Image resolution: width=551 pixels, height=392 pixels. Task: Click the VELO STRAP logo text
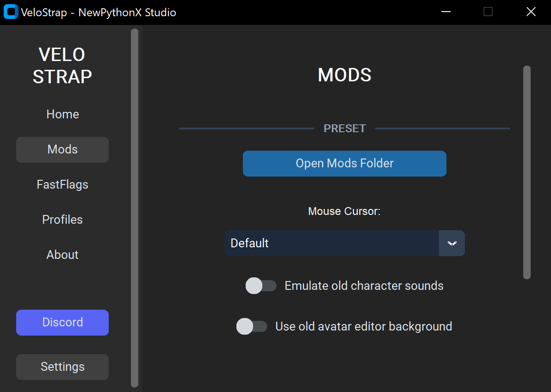point(62,66)
